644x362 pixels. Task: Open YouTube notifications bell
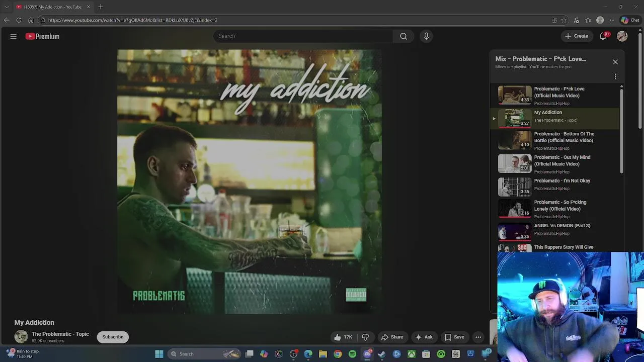tap(603, 36)
